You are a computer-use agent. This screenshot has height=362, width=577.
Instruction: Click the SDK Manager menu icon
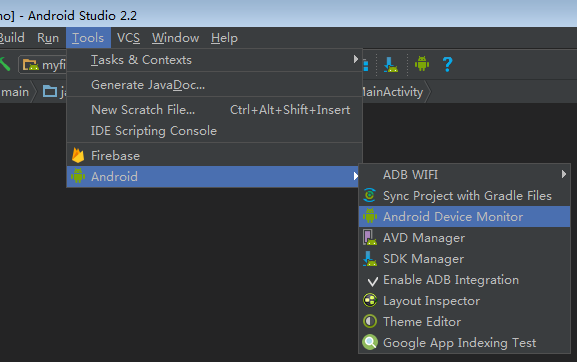(370, 259)
